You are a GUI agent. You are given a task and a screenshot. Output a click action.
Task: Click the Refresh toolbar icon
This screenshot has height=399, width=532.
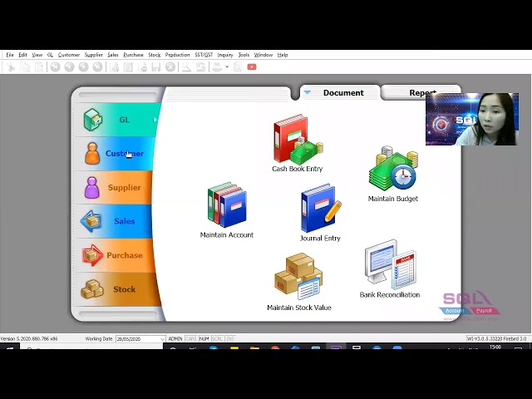(x=200, y=67)
